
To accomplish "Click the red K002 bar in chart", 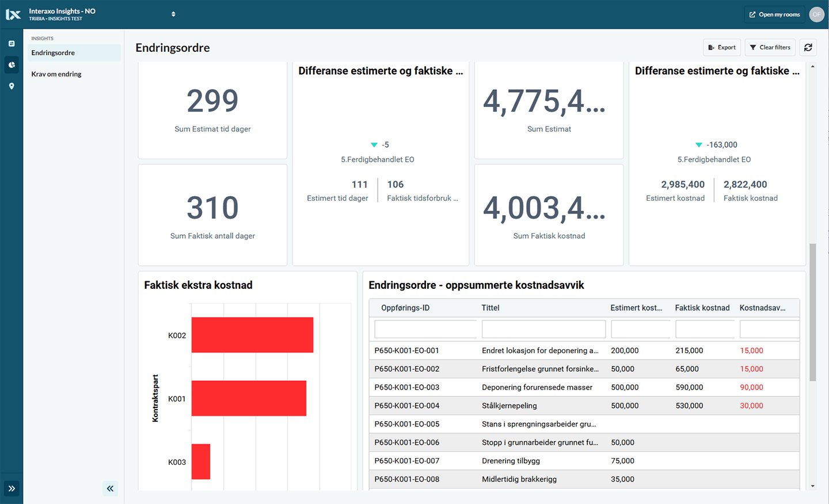I will pos(252,335).
